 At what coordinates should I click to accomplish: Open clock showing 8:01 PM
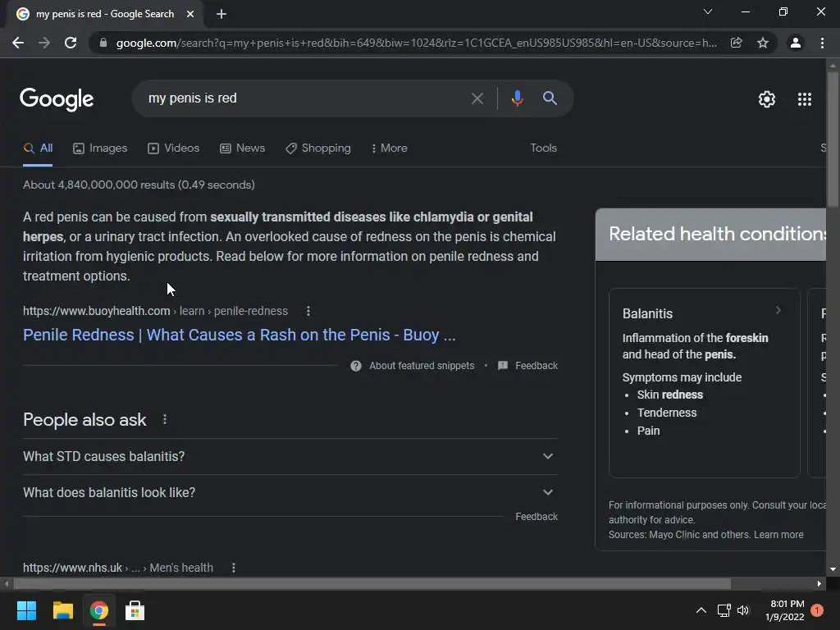tap(785, 610)
